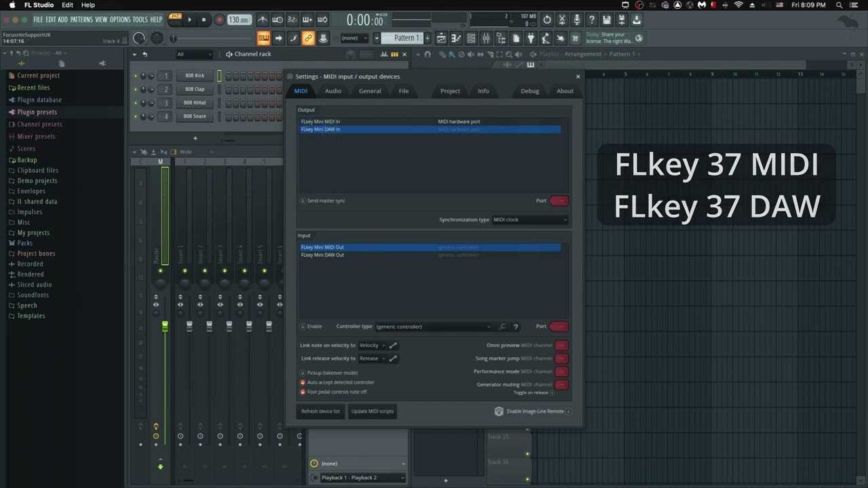Open the piano roll toolbar icon
The height and width of the screenshot is (488, 868).
click(456, 38)
